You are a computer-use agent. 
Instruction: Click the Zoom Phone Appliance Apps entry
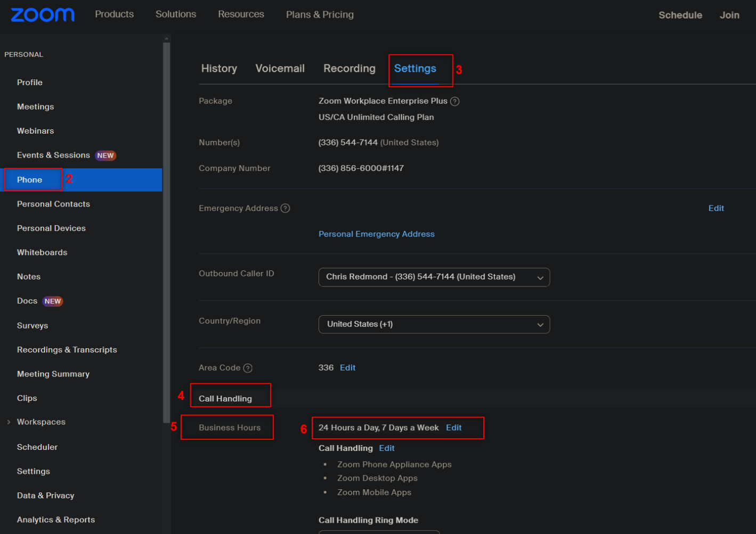(394, 465)
